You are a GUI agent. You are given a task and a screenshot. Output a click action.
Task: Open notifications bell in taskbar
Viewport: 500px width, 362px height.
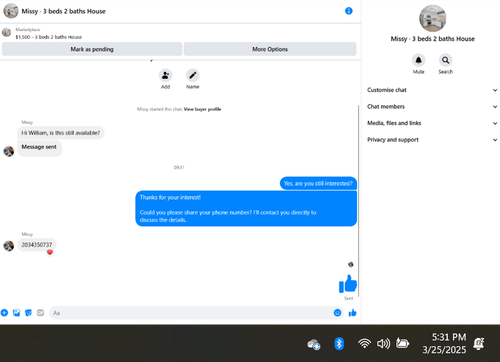(x=479, y=343)
